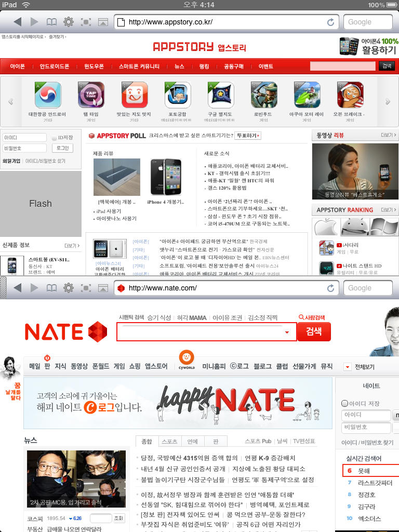Click the red 검색 button on Nate
Viewport: 399px width, 532px height.
(x=314, y=331)
